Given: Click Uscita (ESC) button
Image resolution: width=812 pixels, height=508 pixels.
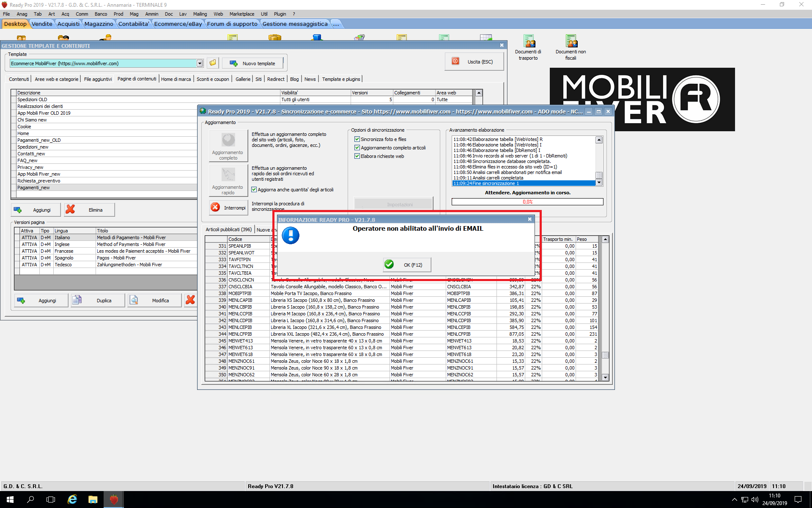Looking at the screenshot, I should coord(474,62).
